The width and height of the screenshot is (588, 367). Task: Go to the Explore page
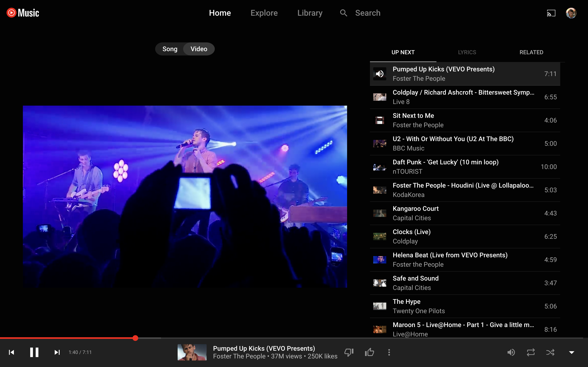point(264,13)
